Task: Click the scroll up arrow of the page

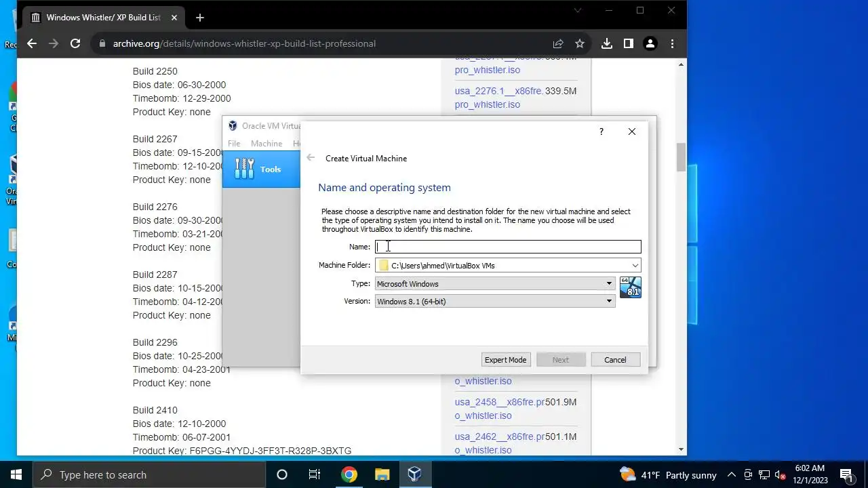Action: [681, 64]
